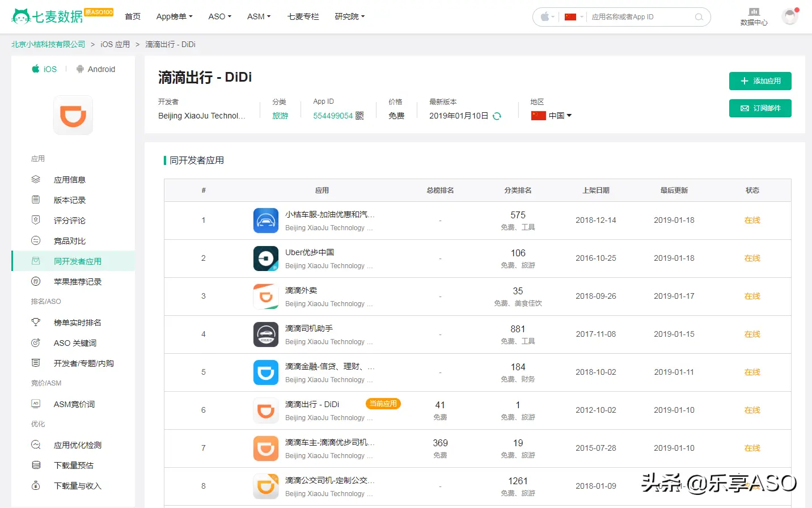The height and width of the screenshot is (508, 812).
Task: Open ASM竞价词 in the sidebar
Action: click(x=73, y=404)
